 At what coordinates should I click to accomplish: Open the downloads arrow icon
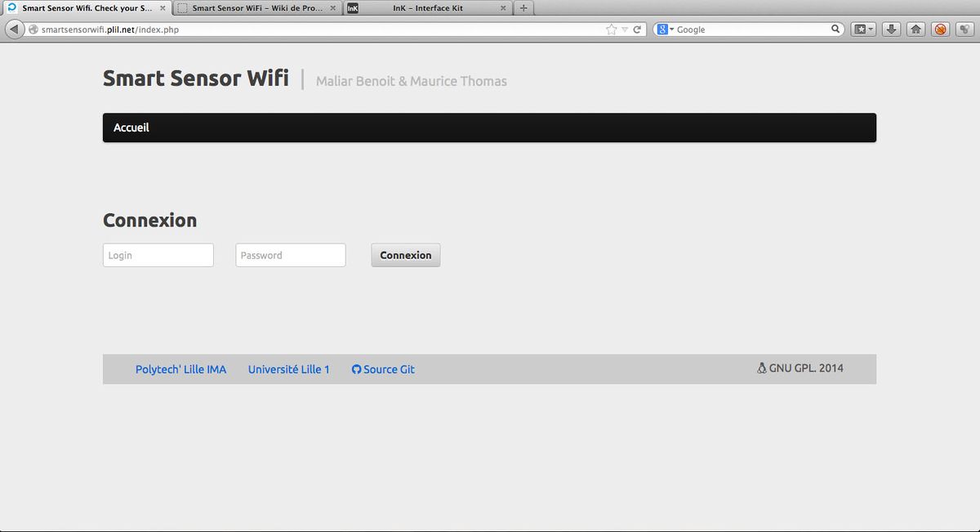[892, 29]
